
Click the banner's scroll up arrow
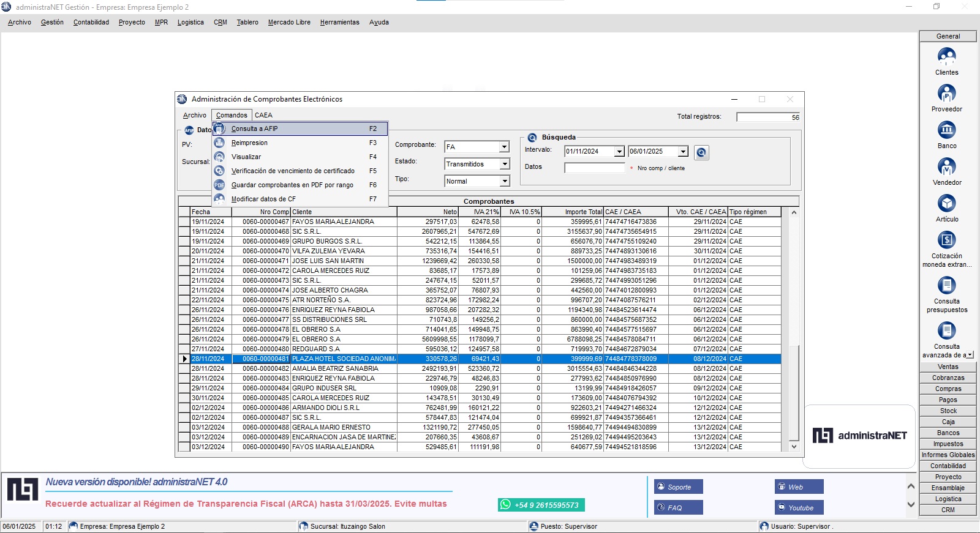[x=911, y=486]
